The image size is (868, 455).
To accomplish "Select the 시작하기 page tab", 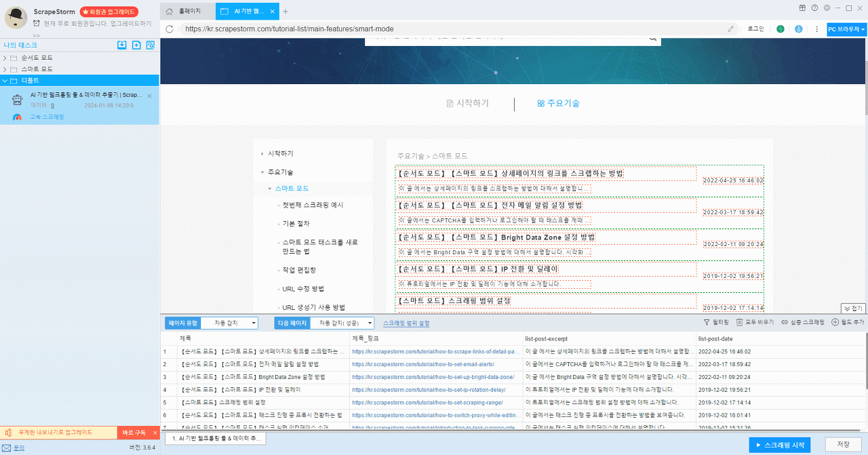I will [x=467, y=103].
